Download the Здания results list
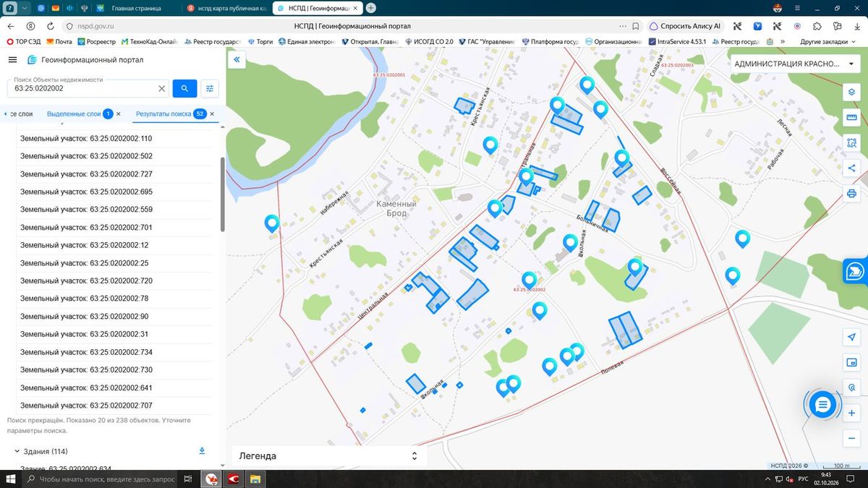868x488 pixels. pyautogui.click(x=202, y=451)
